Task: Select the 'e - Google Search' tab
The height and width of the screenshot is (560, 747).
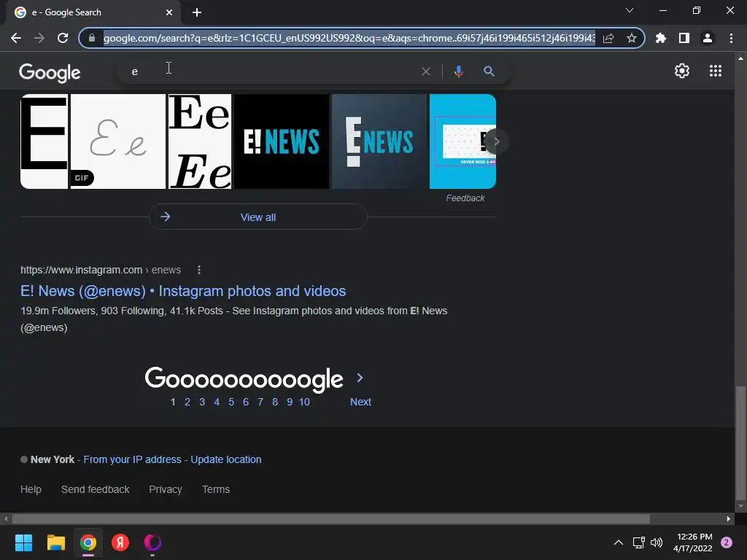Action: [93, 12]
